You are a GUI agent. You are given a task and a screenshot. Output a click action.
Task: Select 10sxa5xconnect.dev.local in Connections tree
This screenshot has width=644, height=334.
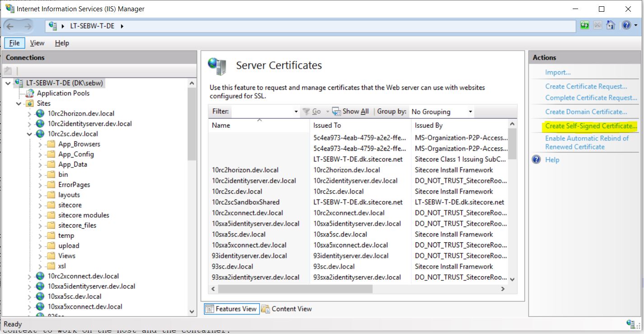pyautogui.click(x=85, y=306)
